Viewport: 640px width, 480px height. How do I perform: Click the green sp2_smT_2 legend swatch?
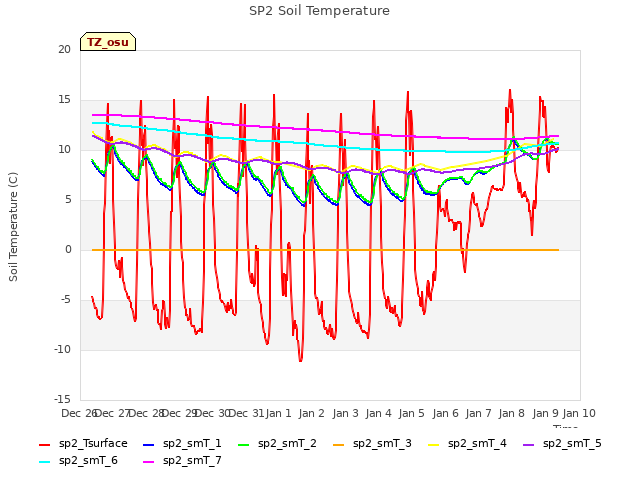[244, 444]
